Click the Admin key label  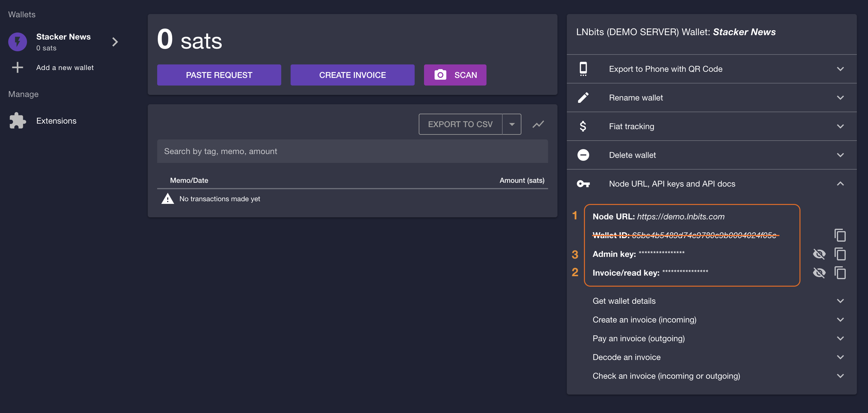pos(614,254)
